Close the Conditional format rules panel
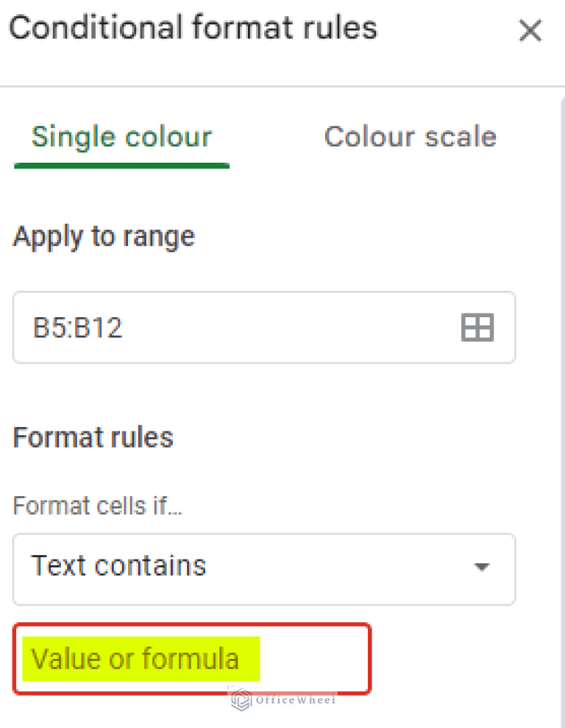 click(x=530, y=30)
